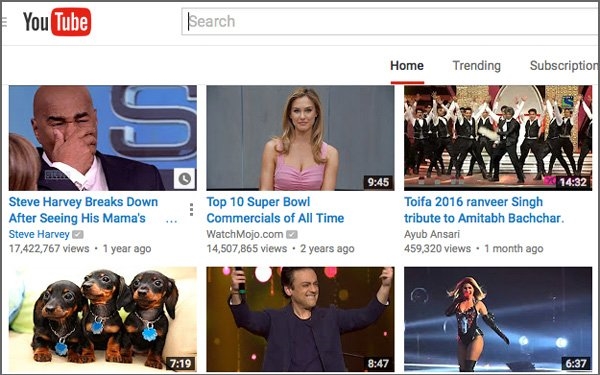Image resolution: width=600 pixels, height=375 pixels.
Task: Open 'Top 10 Super Bowl Commercials' title link
Action: click(275, 210)
